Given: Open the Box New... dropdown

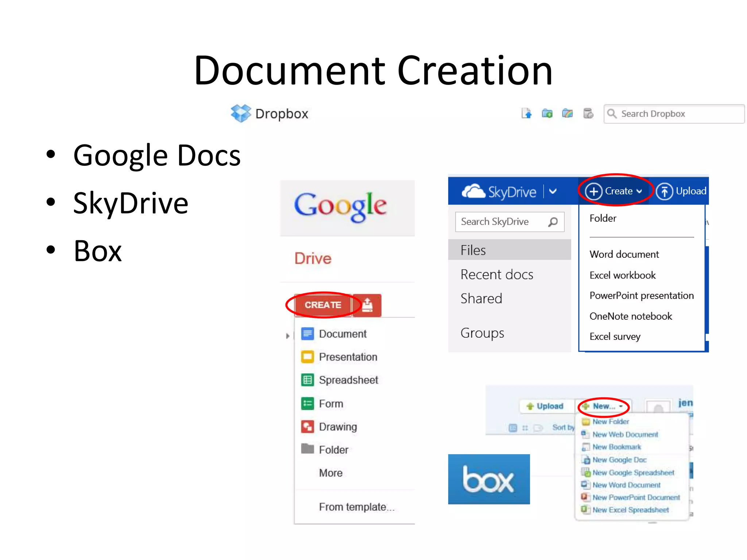Looking at the screenshot, I should pos(604,406).
